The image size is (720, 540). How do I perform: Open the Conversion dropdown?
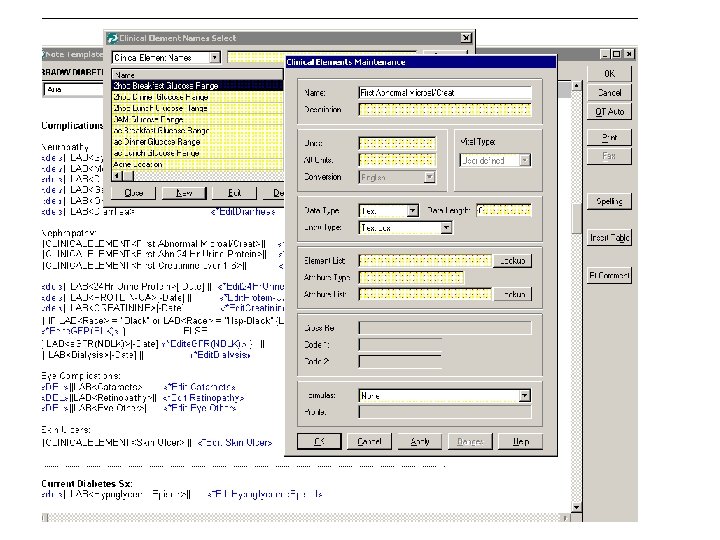tap(429, 177)
